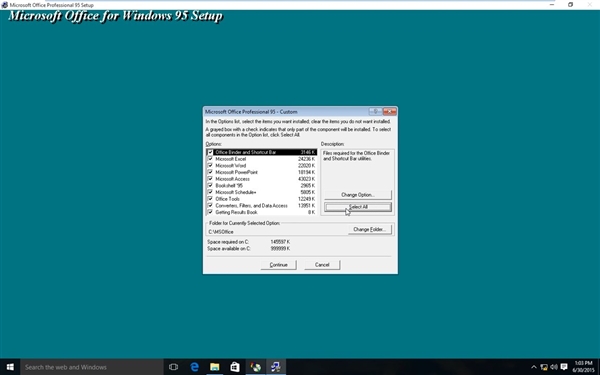Screen dimensions: 600x375
Task: Close the Custom dialog with its red X
Action: [390, 111]
